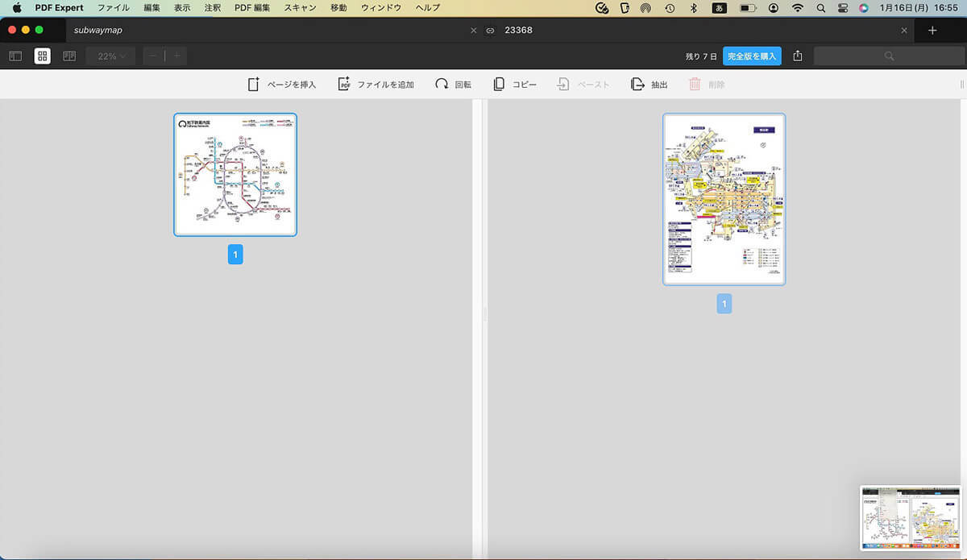Close the subwaymap tab
Screen dimensions: 967x560
point(473,31)
